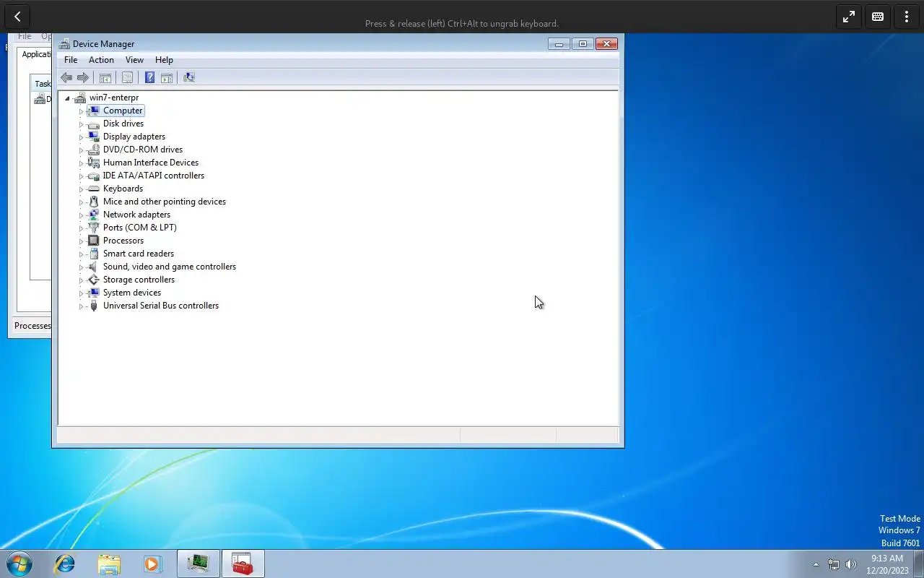Select the "Display adapters" label
The width and height of the screenshot is (924, 578).
[134, 137]
